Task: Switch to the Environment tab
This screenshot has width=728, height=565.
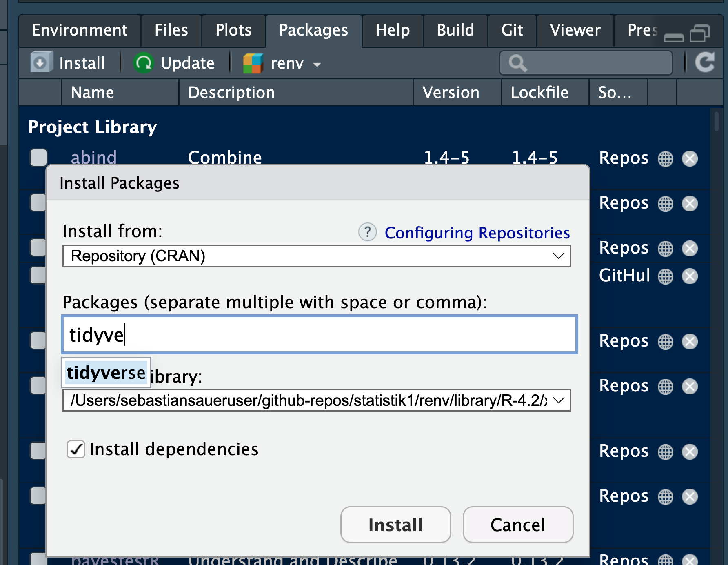Action: [80, 30]
